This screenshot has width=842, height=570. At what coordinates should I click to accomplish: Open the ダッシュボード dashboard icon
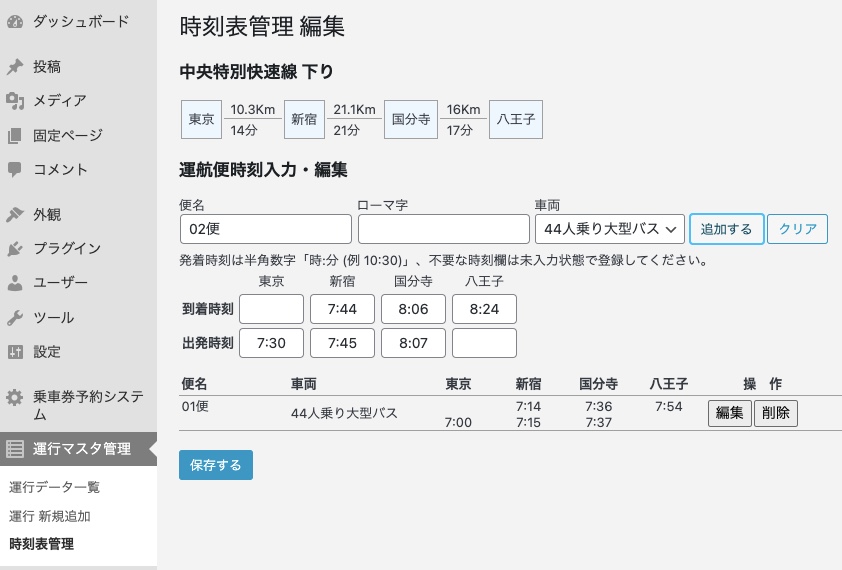click(15, 21)
